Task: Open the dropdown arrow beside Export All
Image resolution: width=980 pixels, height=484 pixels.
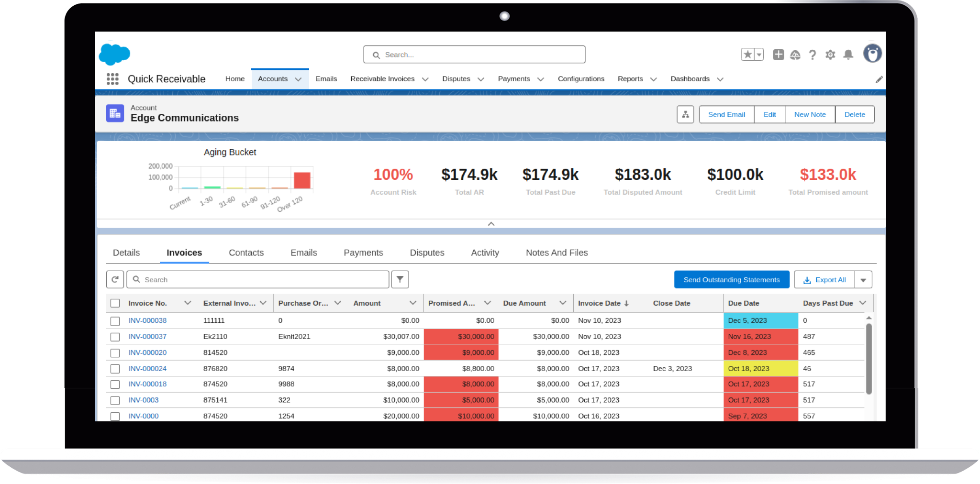Action: (863, 280)
